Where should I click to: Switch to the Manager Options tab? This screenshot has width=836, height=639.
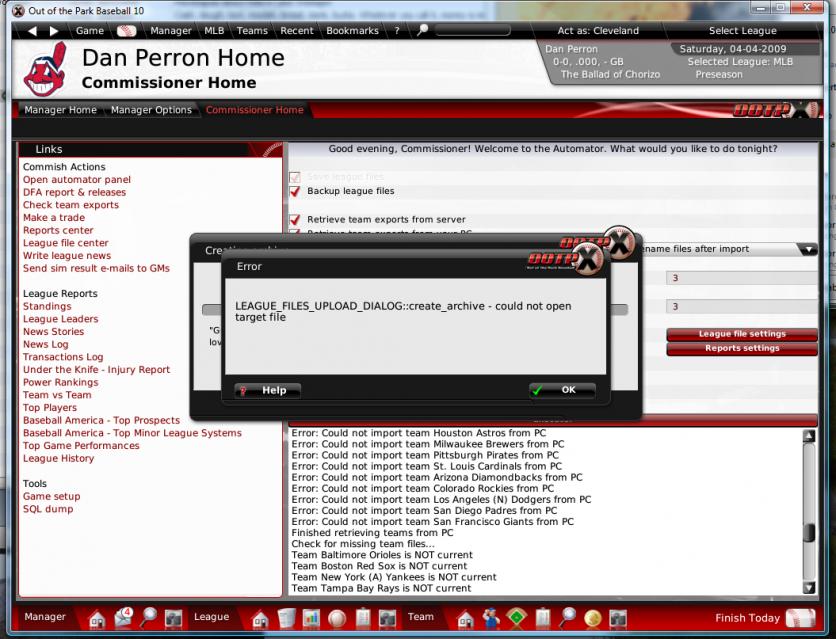[x=151, y=110]
